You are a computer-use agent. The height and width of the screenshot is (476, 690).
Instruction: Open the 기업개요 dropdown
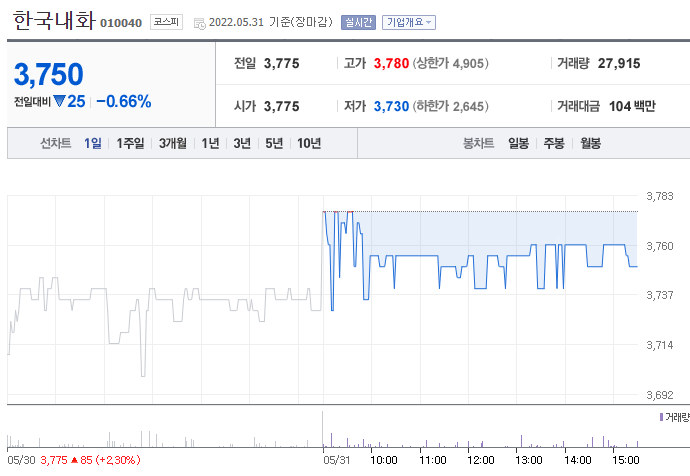coord(409,22)
